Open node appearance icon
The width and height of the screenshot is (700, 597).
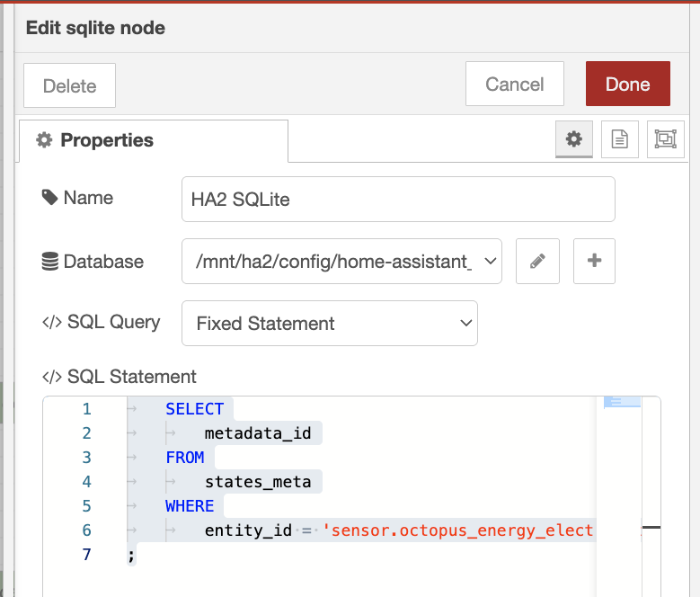point(665,139)
